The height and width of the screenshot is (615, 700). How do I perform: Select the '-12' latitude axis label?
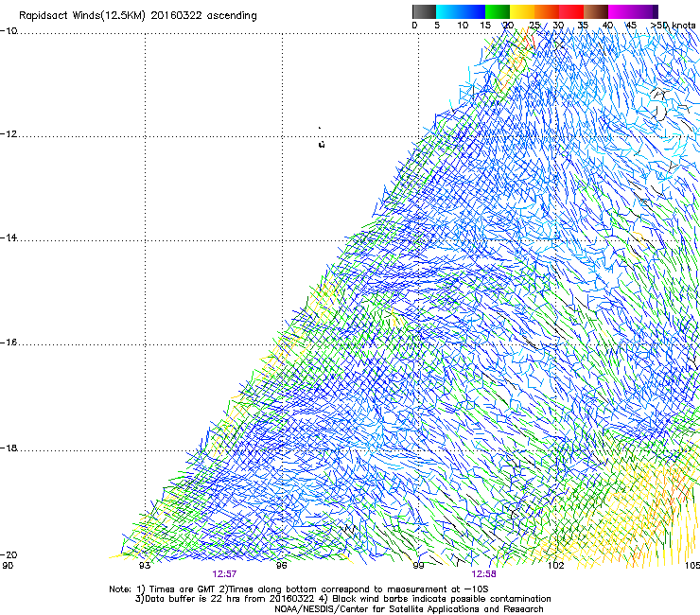pyautogui.click(x=9, y=134)
